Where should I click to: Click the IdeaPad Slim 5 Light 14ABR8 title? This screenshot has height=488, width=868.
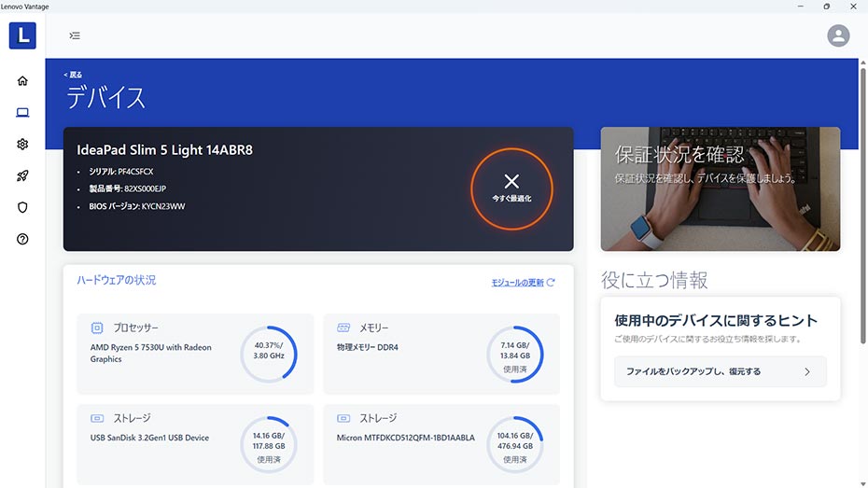[x=164, y=150]
